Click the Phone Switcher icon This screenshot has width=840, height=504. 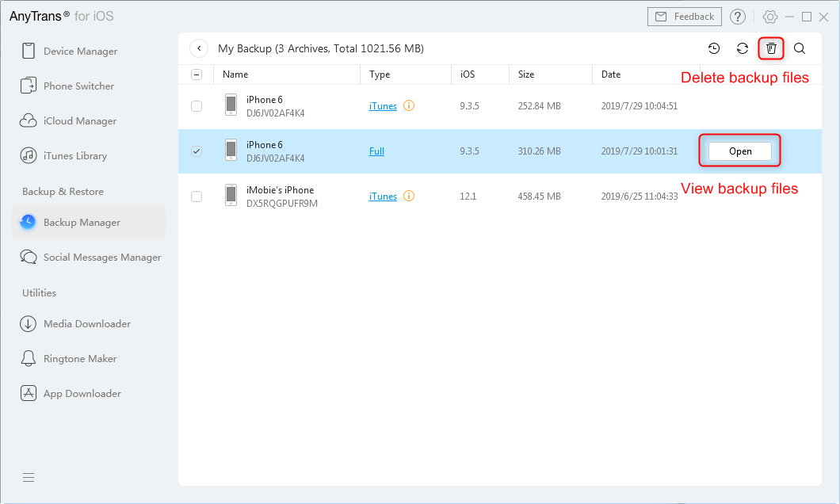click(29, 86)
